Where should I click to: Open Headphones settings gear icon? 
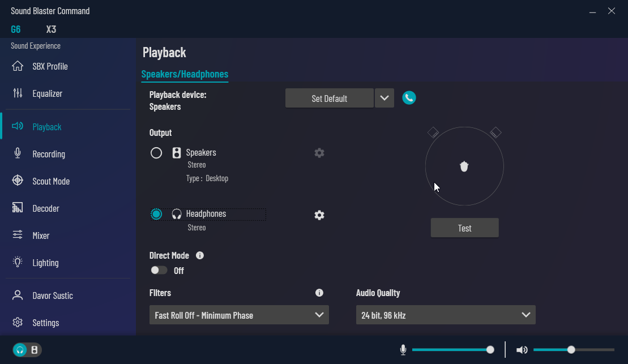[x=319, y=215]
